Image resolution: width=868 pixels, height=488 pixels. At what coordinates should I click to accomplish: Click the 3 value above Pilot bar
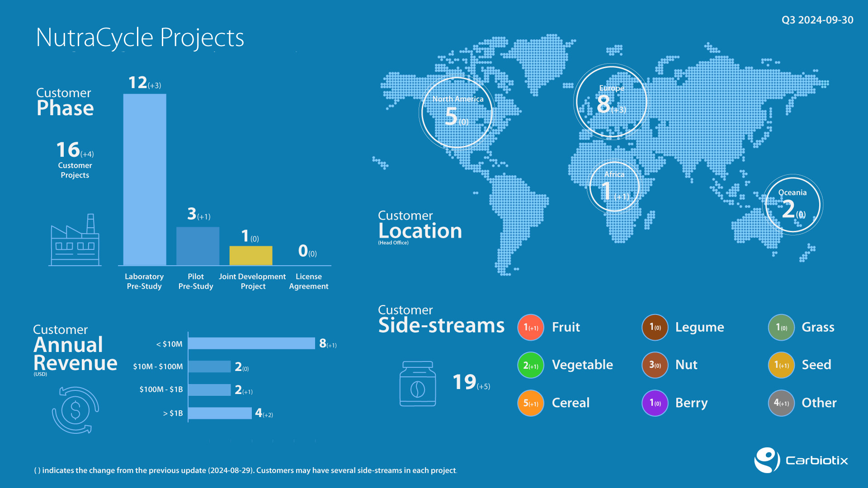point(199,214)
